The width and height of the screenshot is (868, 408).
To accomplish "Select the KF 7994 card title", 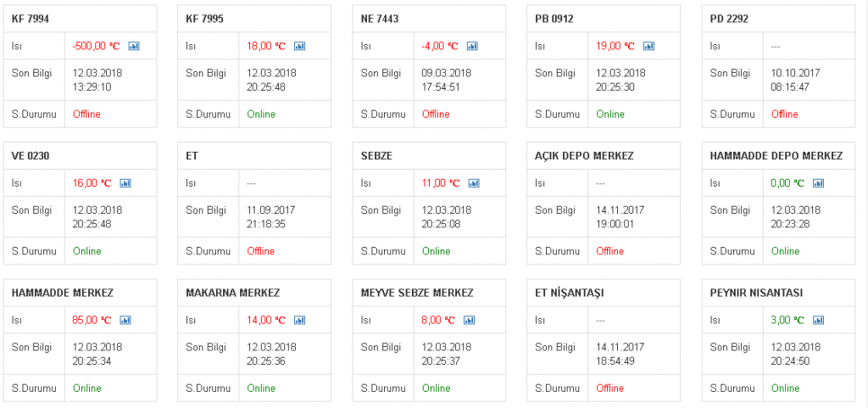I will [x=31, y=19].
